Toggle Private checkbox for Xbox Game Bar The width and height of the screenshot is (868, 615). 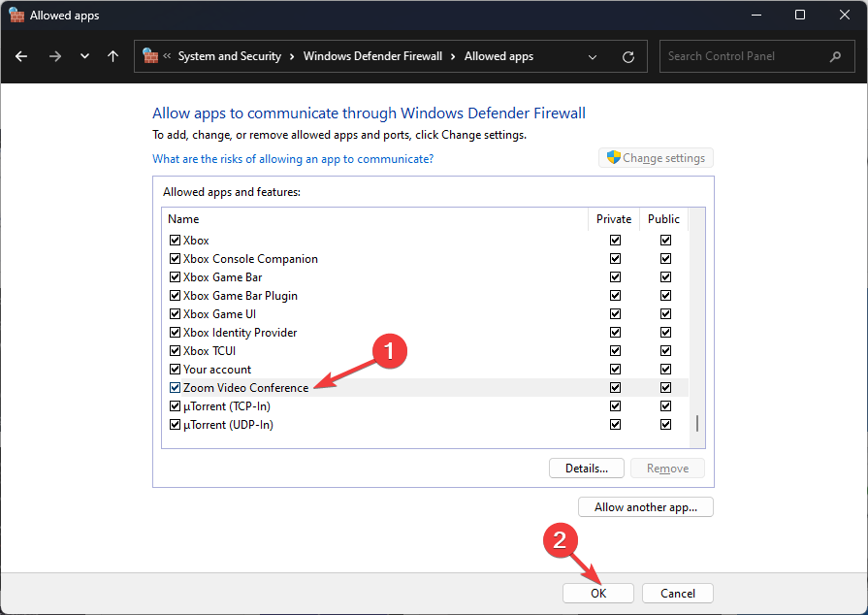coord(615,277)
